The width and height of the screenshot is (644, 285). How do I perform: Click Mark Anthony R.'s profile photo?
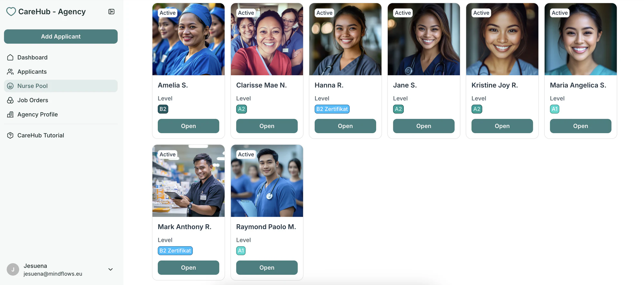188,181
